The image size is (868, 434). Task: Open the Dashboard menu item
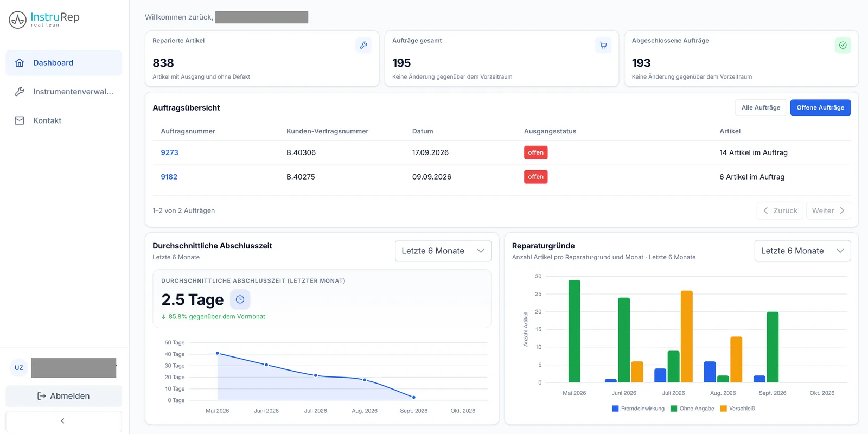[63, 63]
